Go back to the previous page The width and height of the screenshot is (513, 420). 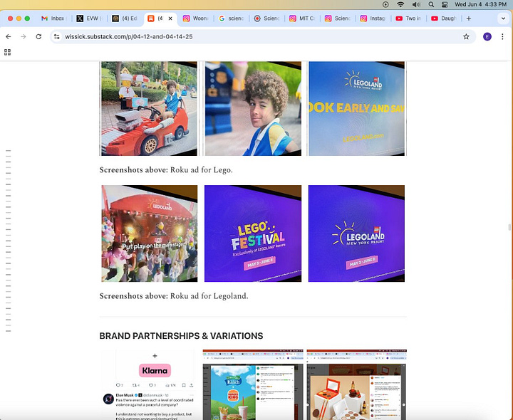click(x=9, y=36)
